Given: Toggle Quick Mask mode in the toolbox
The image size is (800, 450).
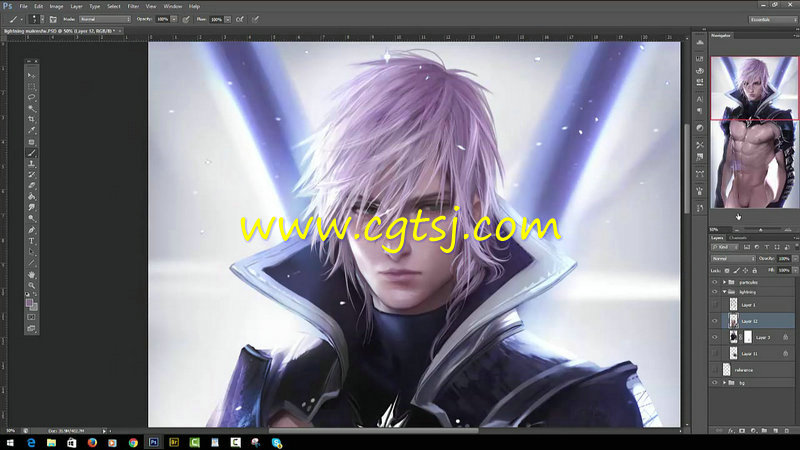Looking at the screenshot, I should click(x=32, y=317).
